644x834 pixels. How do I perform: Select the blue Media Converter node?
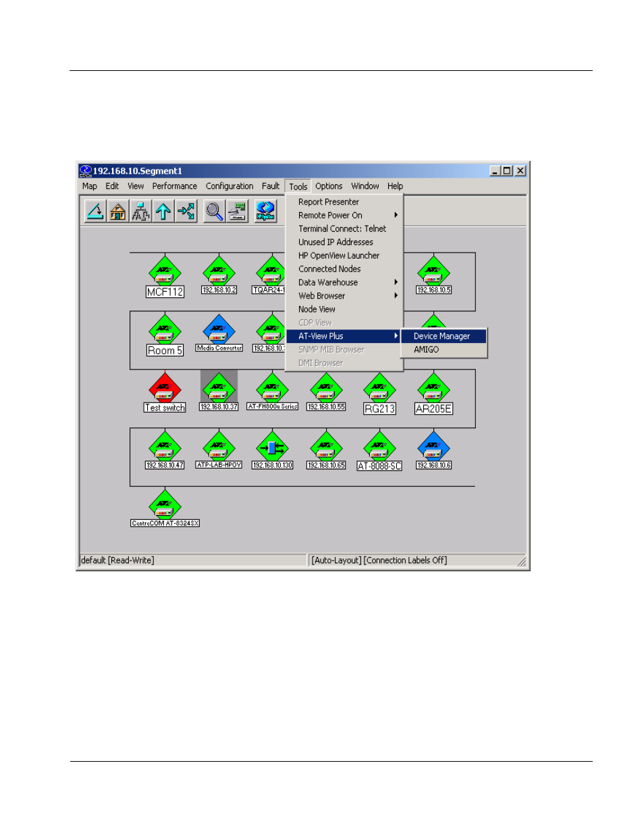pyautogui.click(x=219, y=333)
